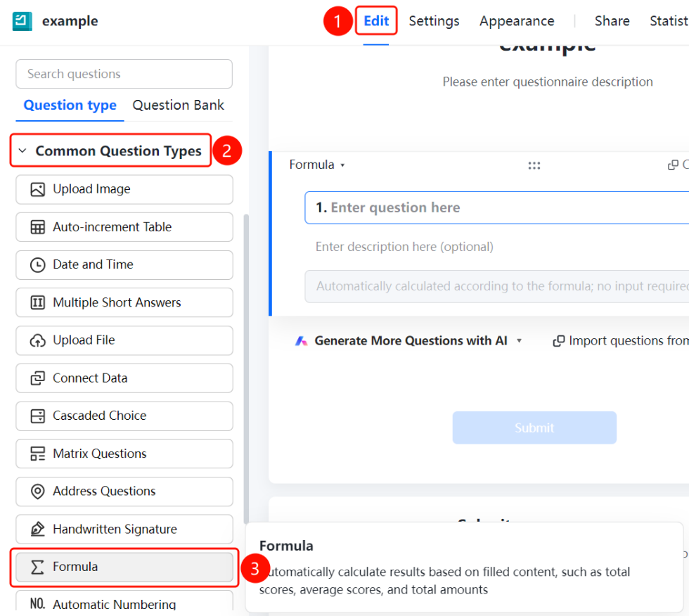Click the teal app logo icon
Screen dimensions: 689x616
click(22, 20)
